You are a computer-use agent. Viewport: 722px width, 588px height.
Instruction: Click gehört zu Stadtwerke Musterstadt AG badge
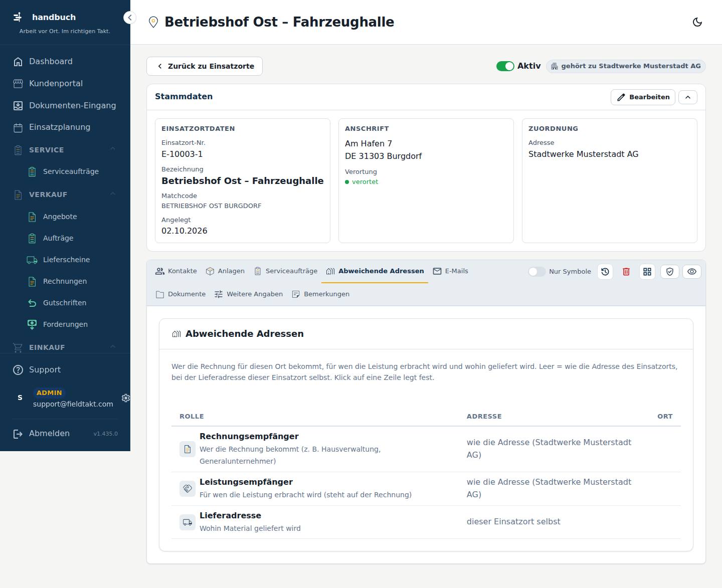pos(626,66)
